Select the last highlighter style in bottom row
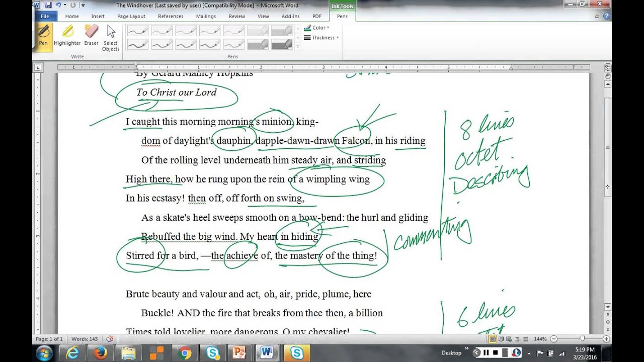 [x=283, y=44]
